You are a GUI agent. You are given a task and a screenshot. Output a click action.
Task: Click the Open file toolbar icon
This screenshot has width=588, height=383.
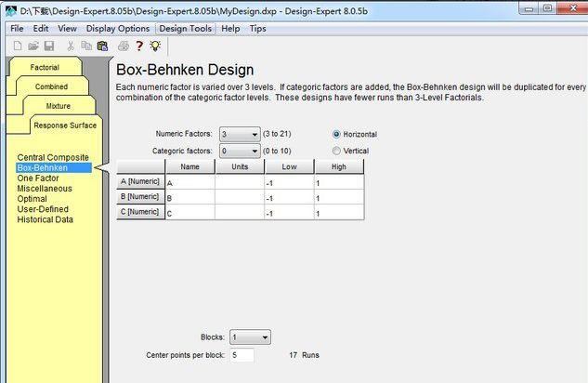click(x=33, y=46)
